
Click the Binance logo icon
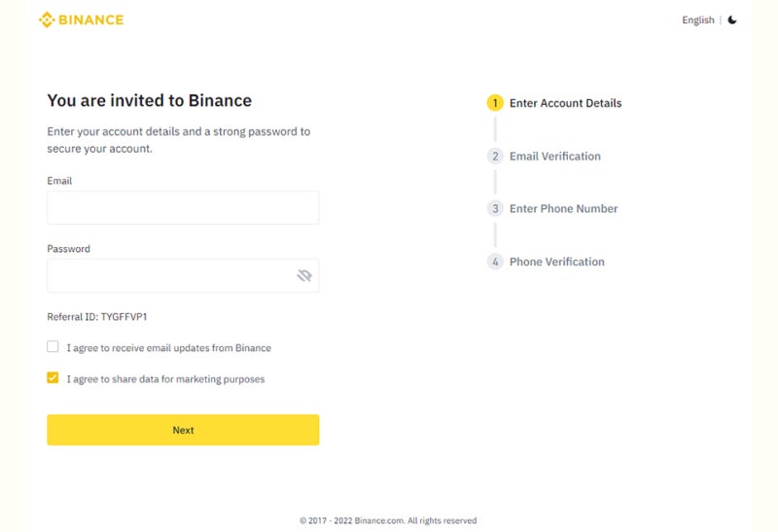click(47, 19)
